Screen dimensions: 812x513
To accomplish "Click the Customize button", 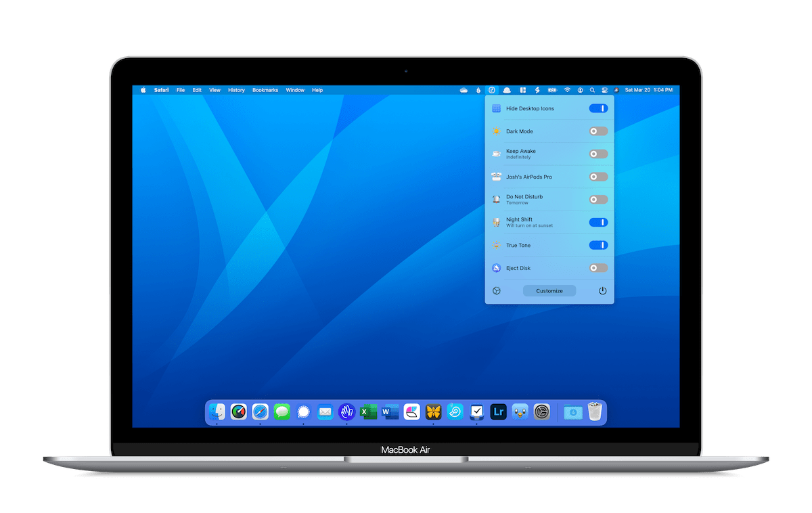I will point(549,291).
